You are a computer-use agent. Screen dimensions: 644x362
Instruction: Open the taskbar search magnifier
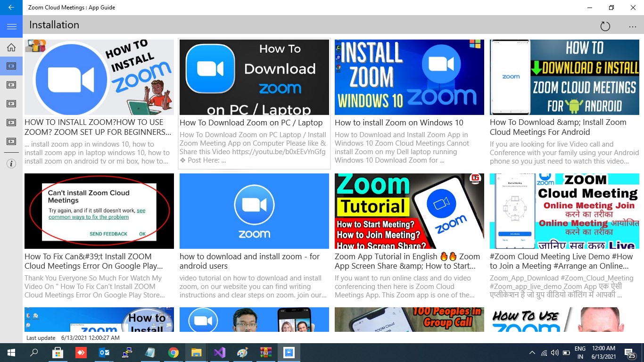click(34, 353)
